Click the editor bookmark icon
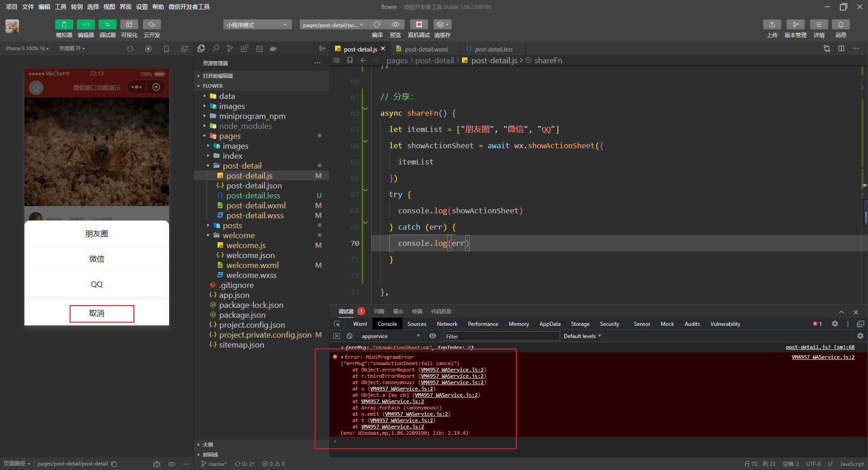This screenshot has width=868, height=470. pyautogui.click(x=350, y=60)
